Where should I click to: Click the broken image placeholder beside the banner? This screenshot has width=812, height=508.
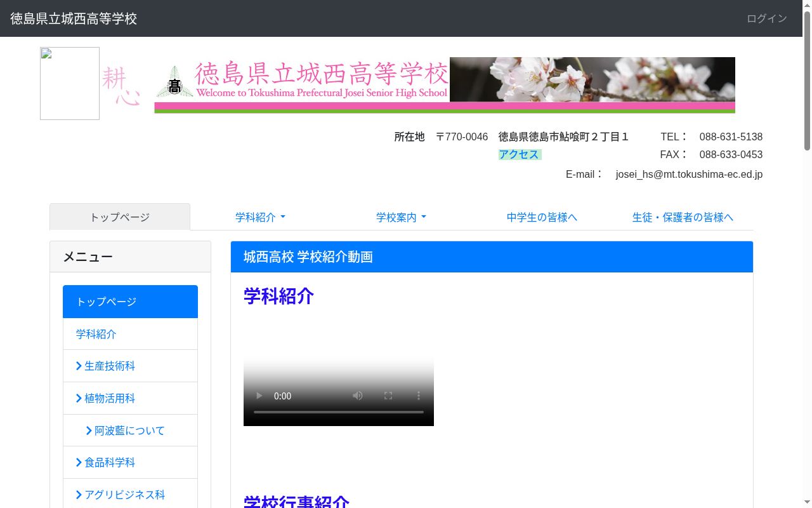[70, 83]
